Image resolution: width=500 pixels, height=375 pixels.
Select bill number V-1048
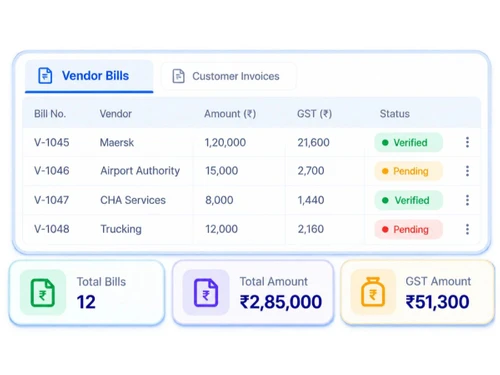52,229
